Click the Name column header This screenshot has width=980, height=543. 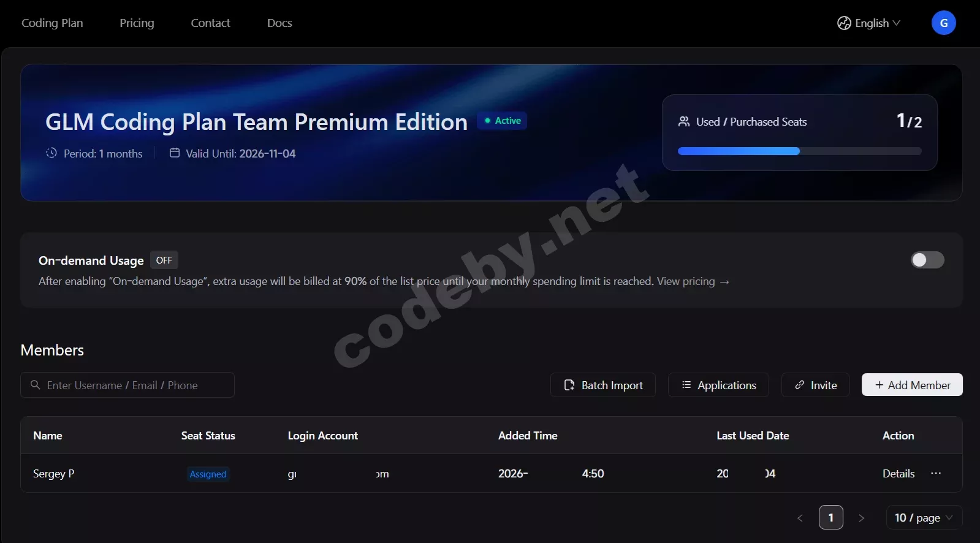click(x=48, y=436)
